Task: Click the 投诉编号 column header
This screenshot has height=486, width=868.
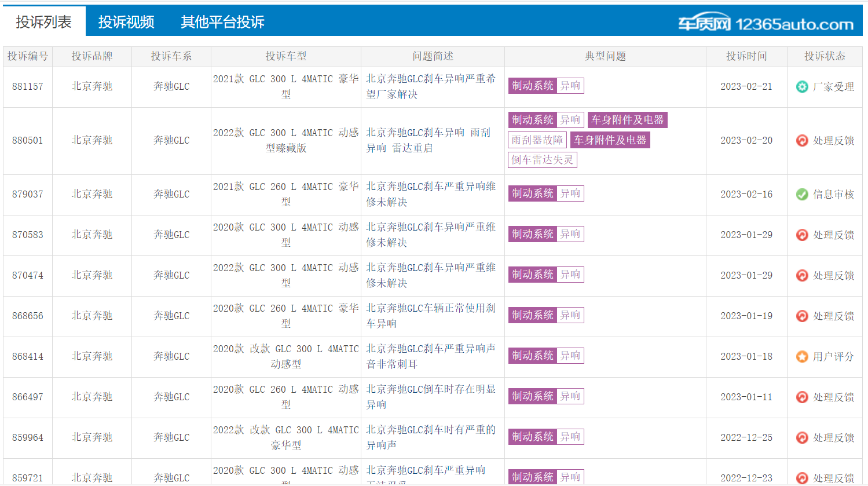Action: point(28,56)
